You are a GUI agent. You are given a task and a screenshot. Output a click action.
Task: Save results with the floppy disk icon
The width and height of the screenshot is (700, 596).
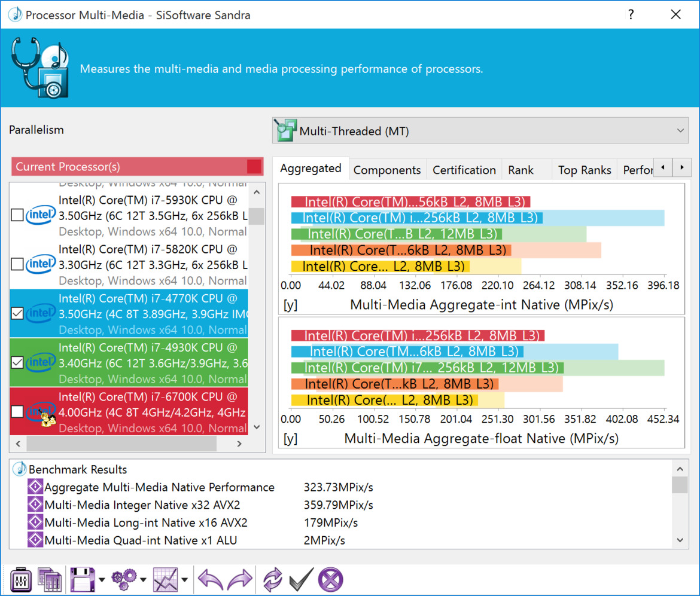[83, 580]
